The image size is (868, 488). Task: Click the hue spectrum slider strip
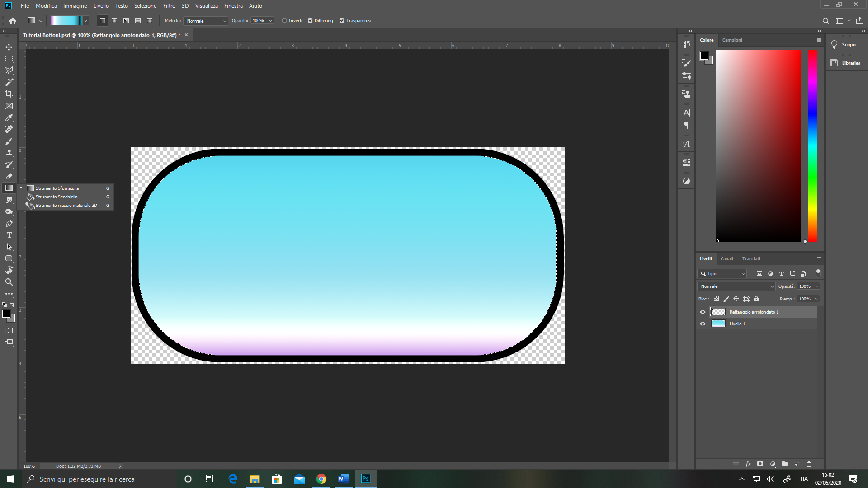point(812,145)
